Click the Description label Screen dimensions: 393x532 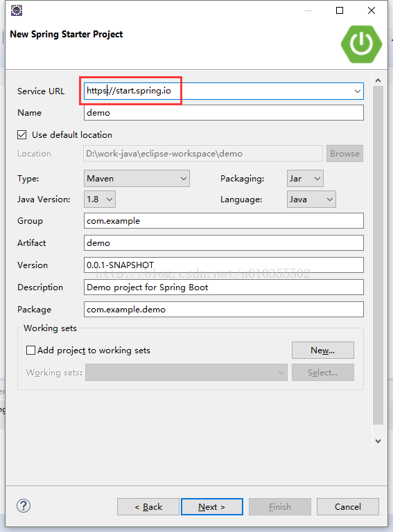(40, 287)
